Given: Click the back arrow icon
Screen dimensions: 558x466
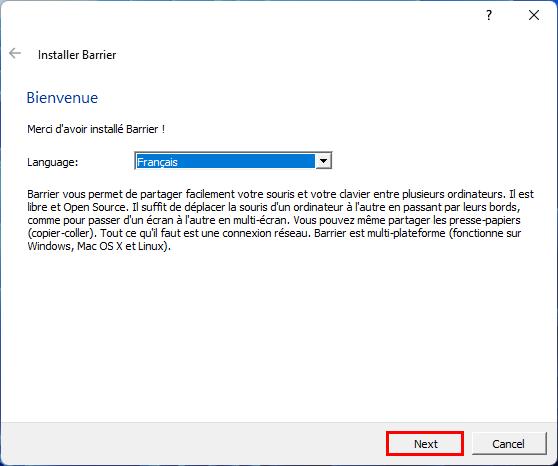Looking at the screenshot, I should coord(15,53).
